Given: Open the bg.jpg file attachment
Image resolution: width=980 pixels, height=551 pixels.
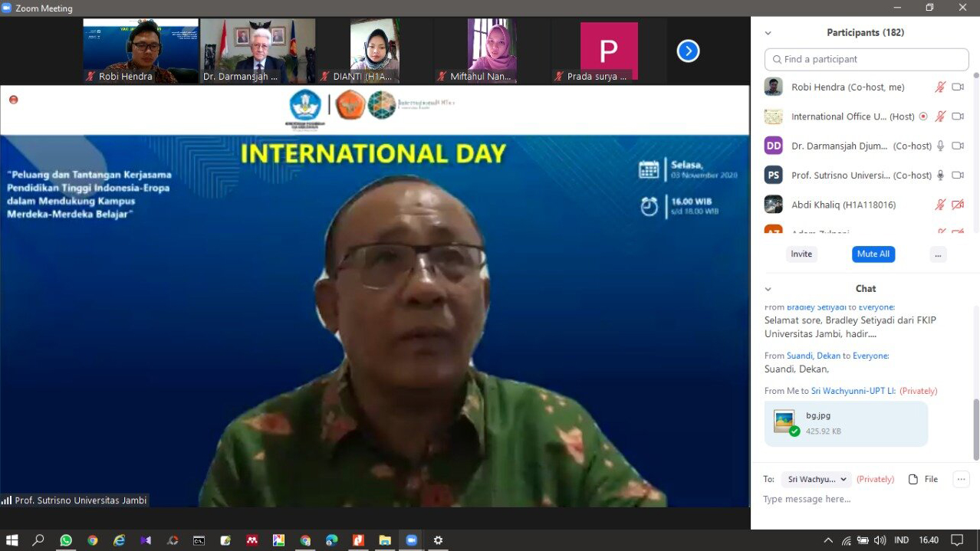Looking at the screenshot, I should (x=846, y=423).
